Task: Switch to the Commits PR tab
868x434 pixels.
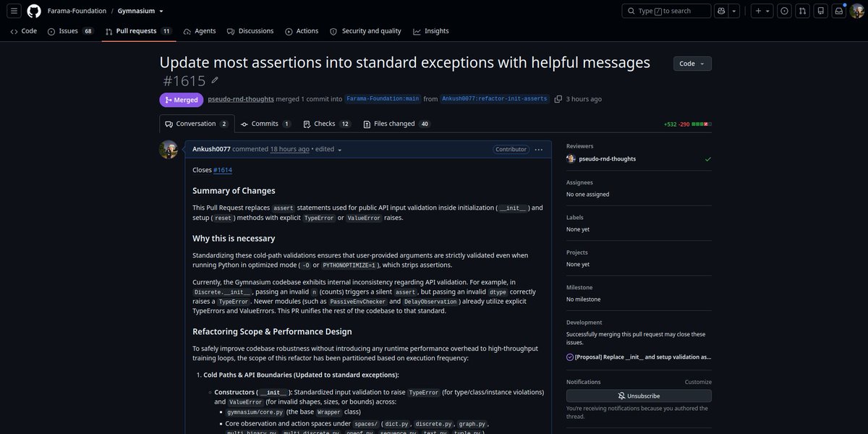Action: (x=265, y=124)
